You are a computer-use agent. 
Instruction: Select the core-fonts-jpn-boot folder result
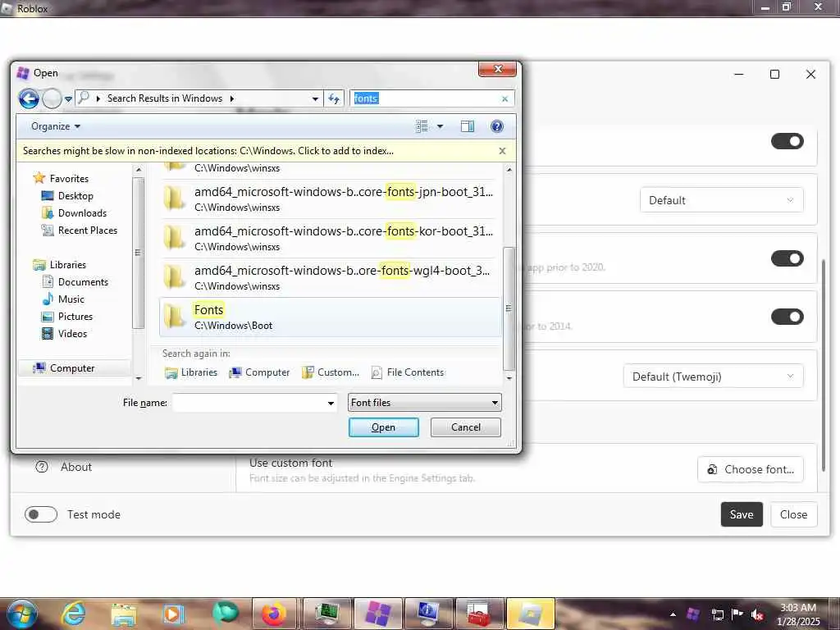(x=330, y=199)
